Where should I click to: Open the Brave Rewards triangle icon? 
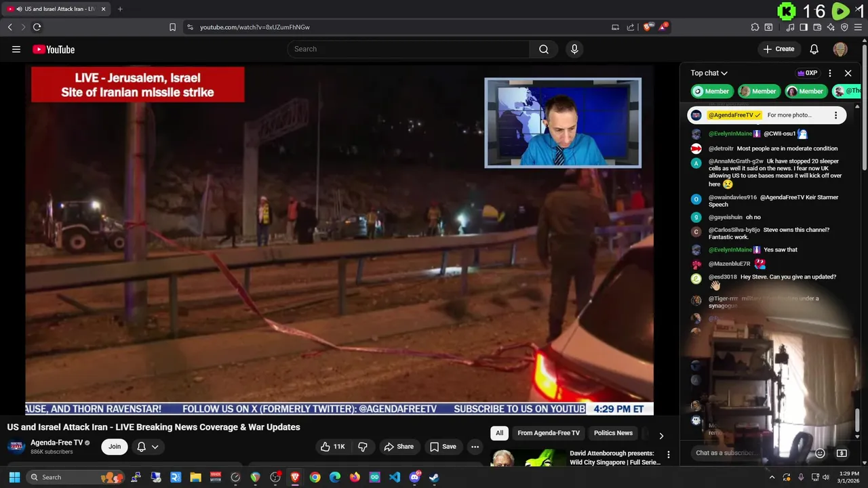point(663,27)
